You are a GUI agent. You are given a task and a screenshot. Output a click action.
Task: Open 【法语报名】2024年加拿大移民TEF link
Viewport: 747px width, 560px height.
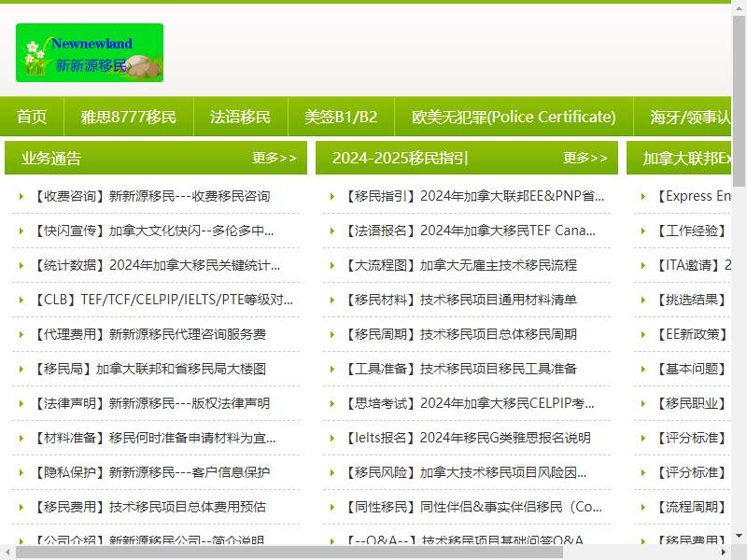tap(471, 231)
